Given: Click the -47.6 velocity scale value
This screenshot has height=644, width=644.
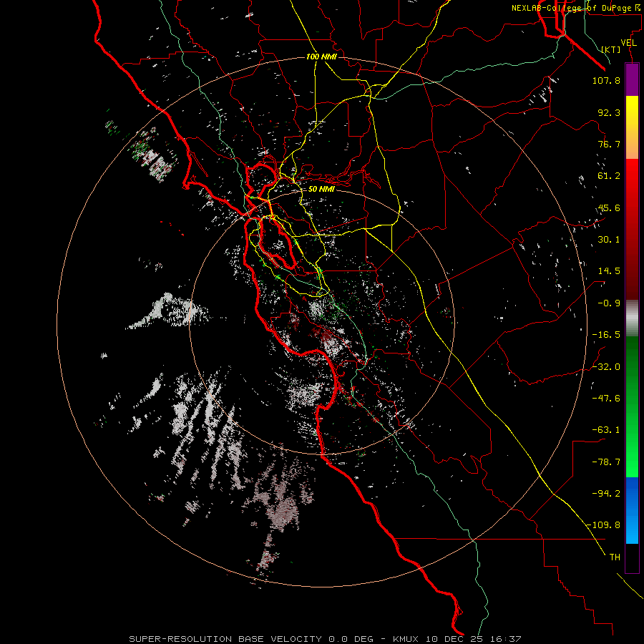Looking at the screenshot, I should pos(606,399).
